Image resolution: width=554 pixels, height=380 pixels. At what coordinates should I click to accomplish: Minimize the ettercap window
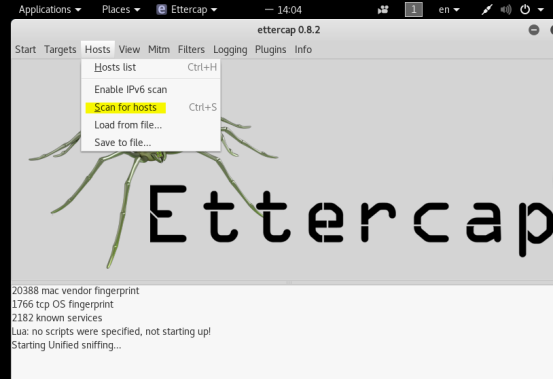[x=534, y=30]
